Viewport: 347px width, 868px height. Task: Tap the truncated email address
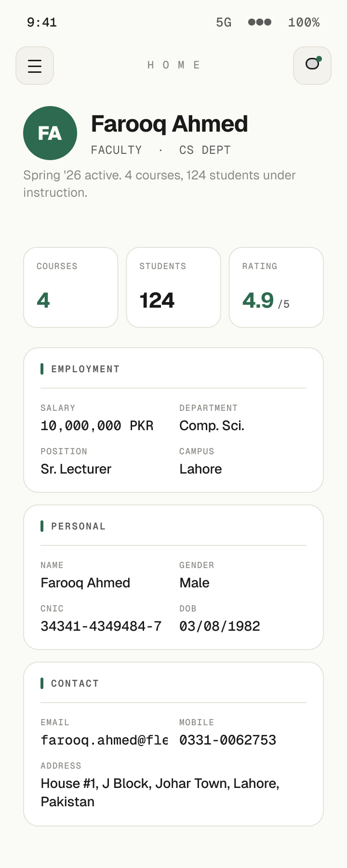104,740
